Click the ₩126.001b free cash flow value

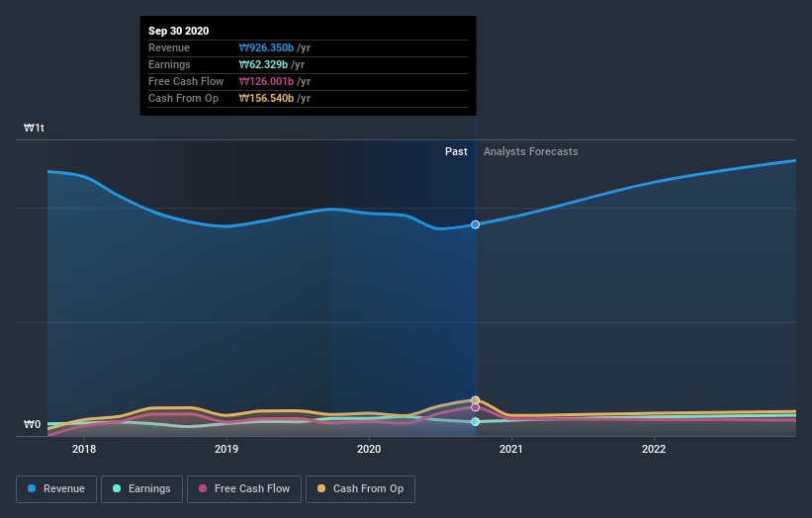[x=266, y=81]
